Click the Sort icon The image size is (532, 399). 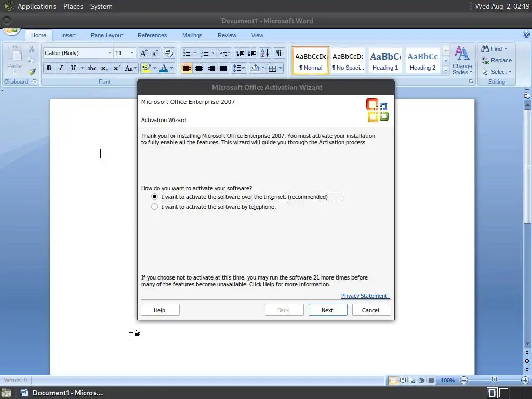tap(264, 53)
